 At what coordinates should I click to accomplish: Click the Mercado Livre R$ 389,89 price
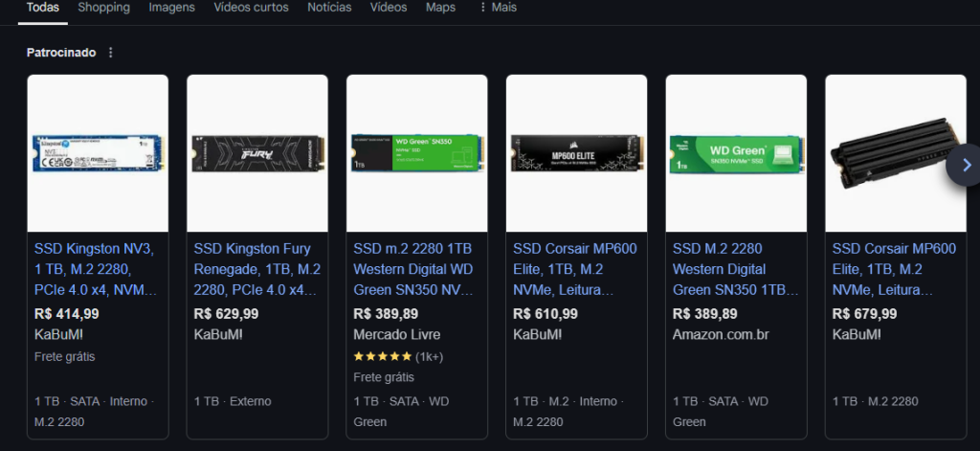(386, 314)
